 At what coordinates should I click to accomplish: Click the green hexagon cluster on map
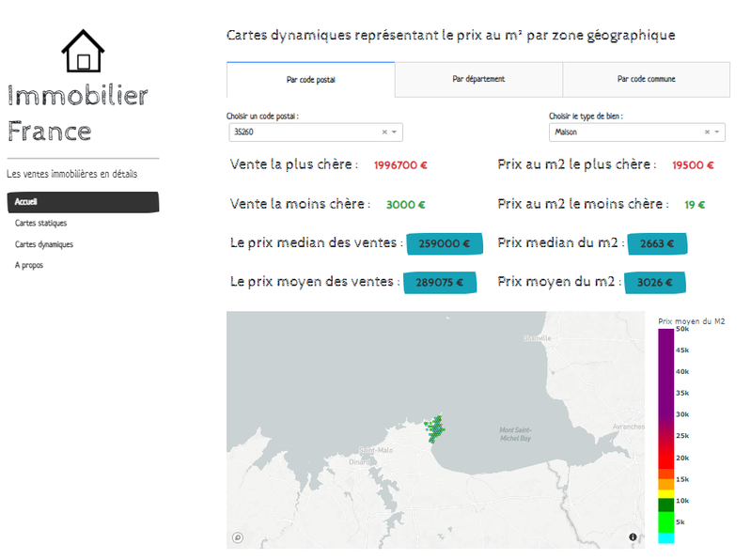(x=435, y=428)
